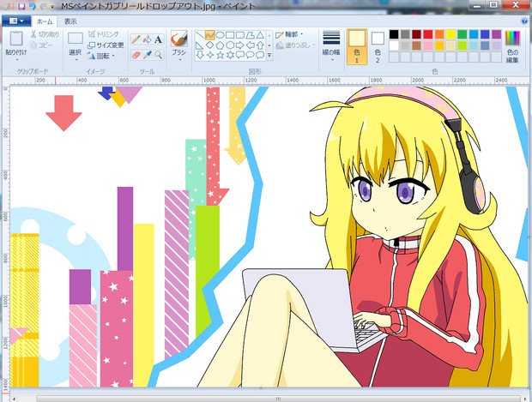Pick the red color swatch
This screenshot has width=532, height=402.
428,34
